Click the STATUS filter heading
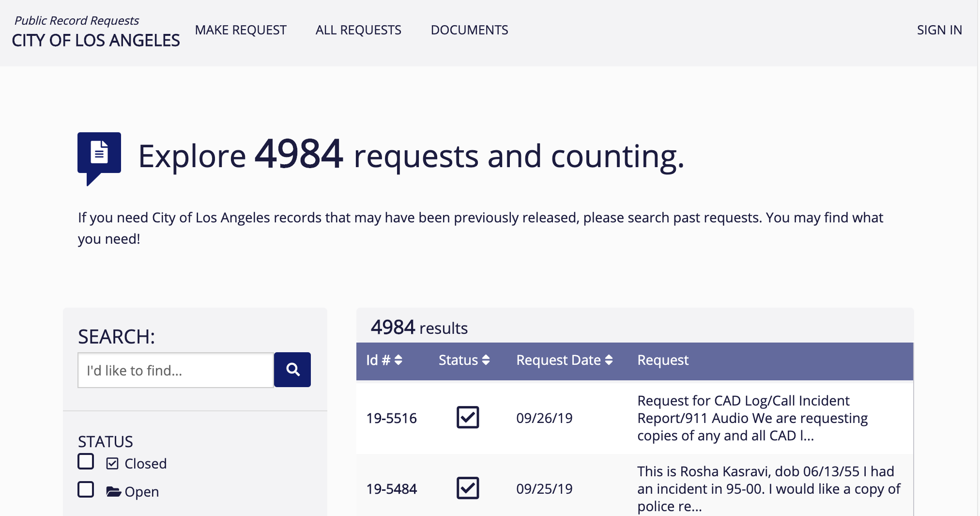 click(x=106, y=442)
